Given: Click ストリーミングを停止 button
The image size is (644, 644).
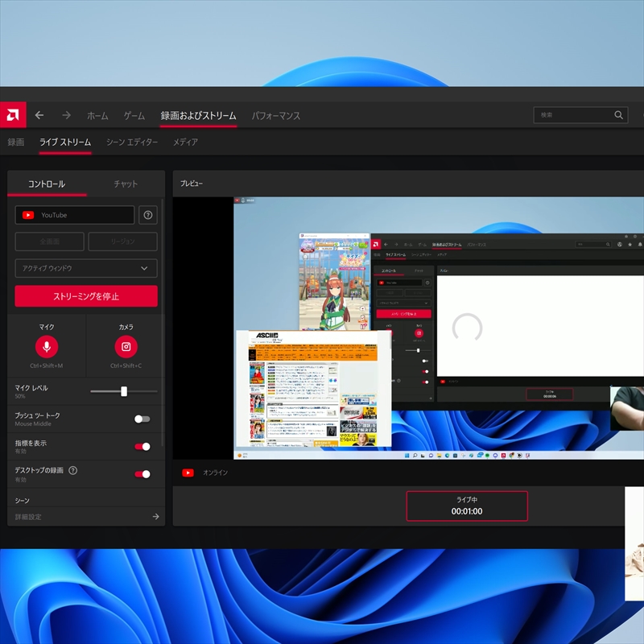Looking at the screenshot, I should tap(86, 296).
